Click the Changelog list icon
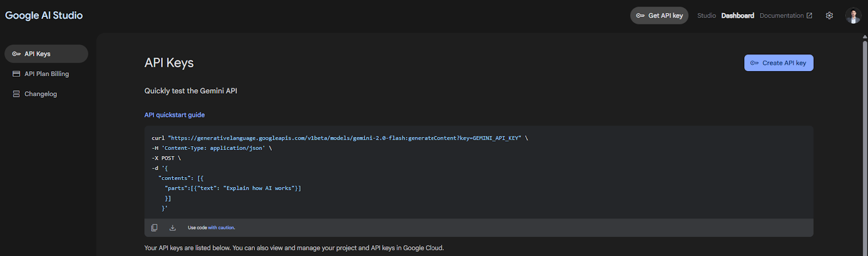 16,94
